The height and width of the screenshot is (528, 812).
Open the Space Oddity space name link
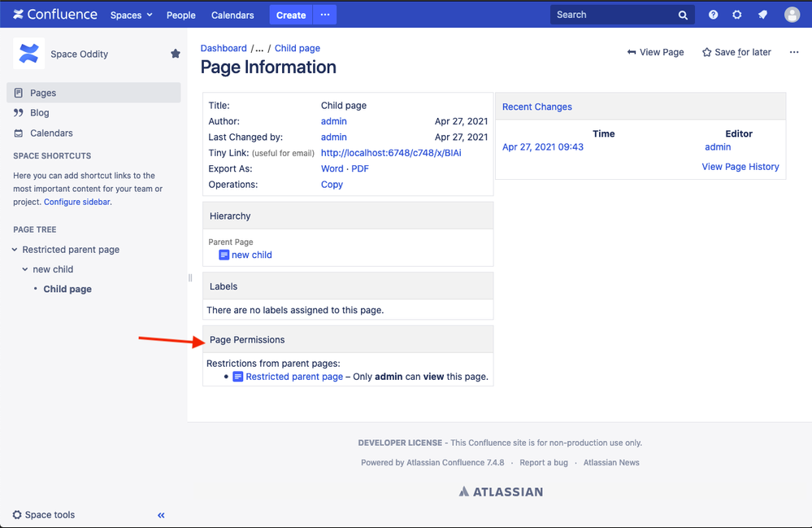coord(79,54)
